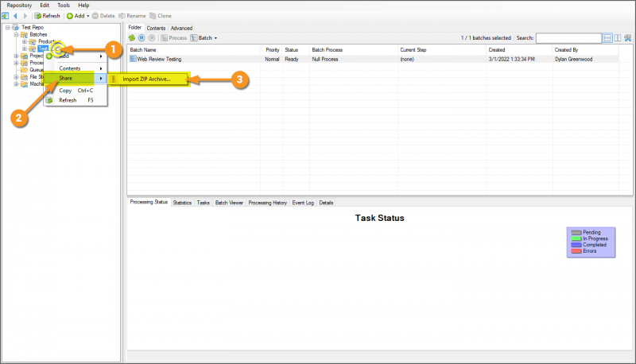The image size is (636, 364).
Task: Sort by Created By column header
Action: click(x=585, y=50)
